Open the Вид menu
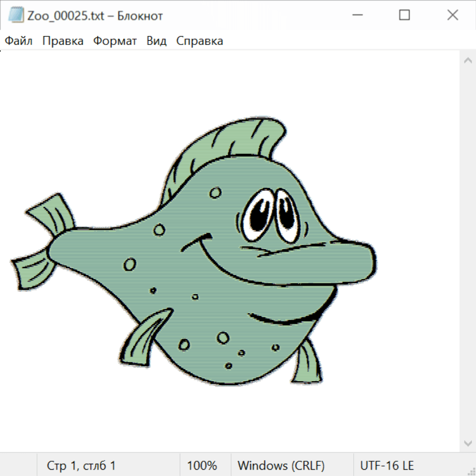Screen dimensions: 476x476 (156, 41)
